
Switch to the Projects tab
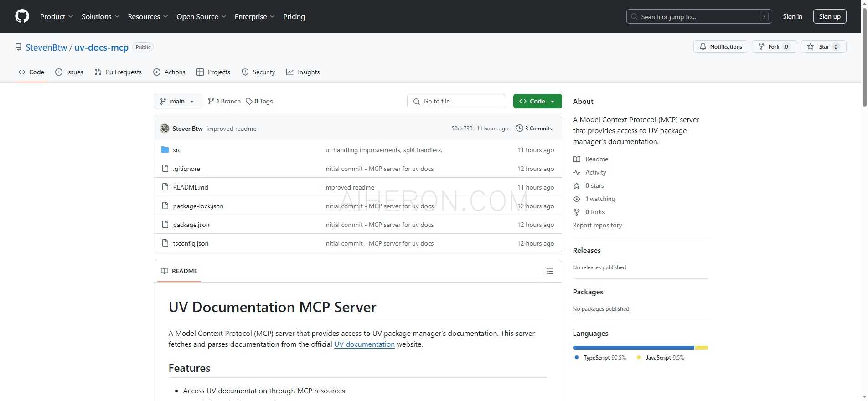point(213,72)
